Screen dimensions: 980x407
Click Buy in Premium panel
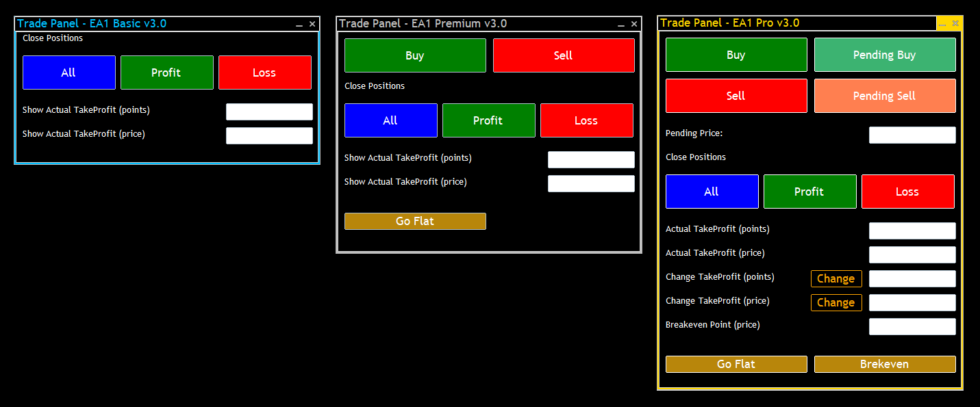415,55
